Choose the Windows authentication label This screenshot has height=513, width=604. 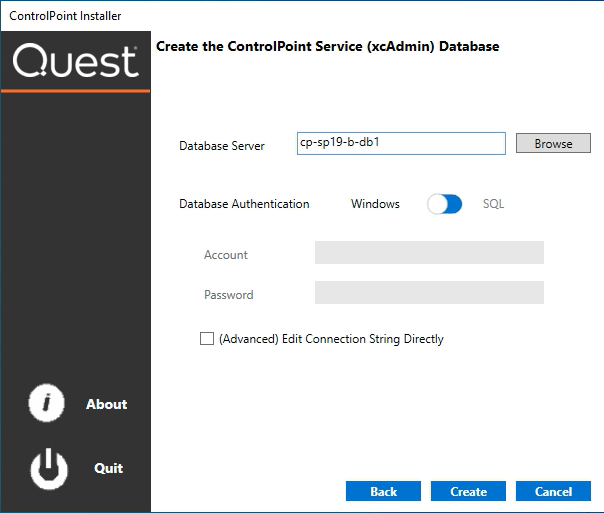click(x=375, y=204)
